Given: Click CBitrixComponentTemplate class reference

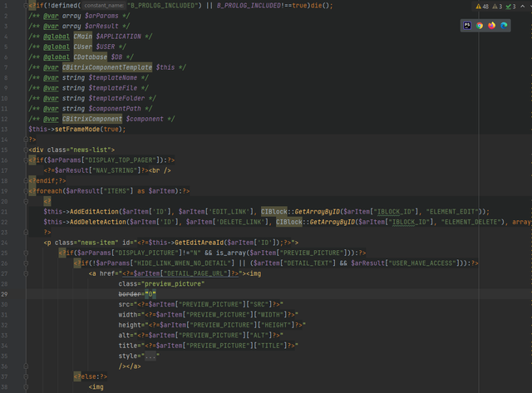Looking at the screenshot, I should click(107, 67).
